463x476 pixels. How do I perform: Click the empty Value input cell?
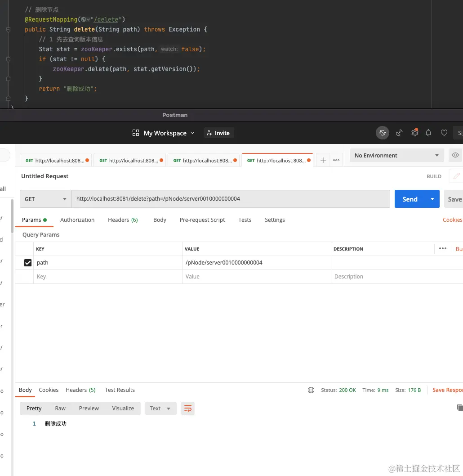[x=257, y=277]
